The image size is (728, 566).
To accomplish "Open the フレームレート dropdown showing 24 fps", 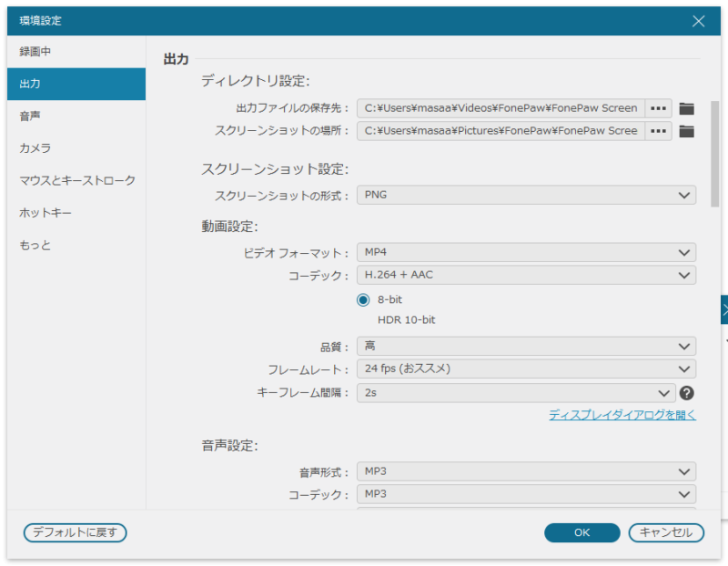I will point(528,369).
